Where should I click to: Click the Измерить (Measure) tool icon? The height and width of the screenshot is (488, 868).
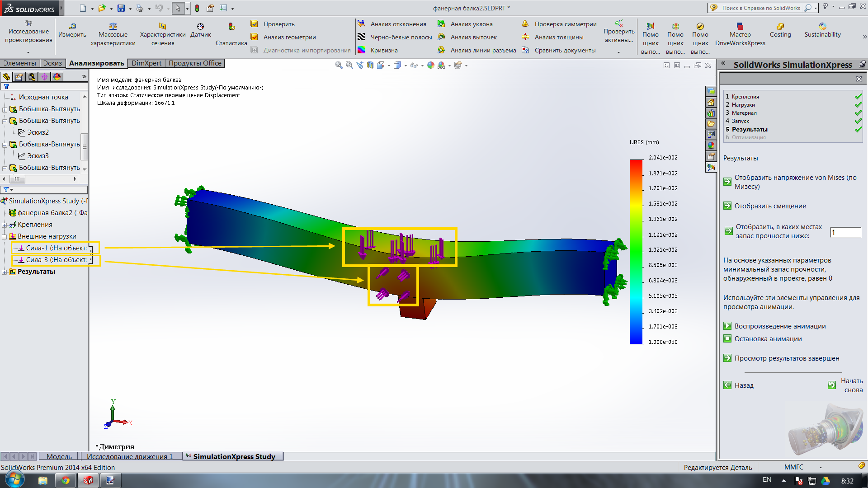[x=72, y=26]
